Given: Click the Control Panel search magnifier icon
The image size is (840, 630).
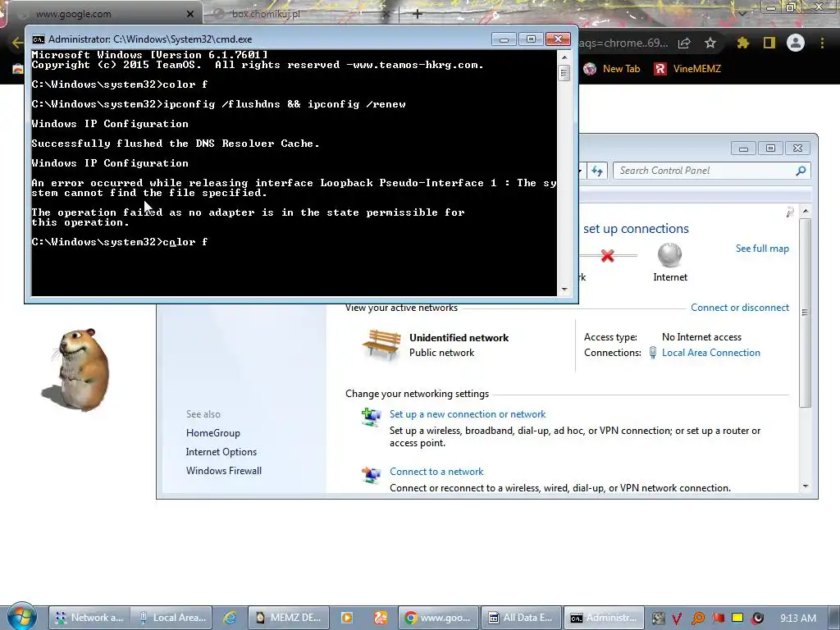Looking at the screenshot, I should [801, 171].
